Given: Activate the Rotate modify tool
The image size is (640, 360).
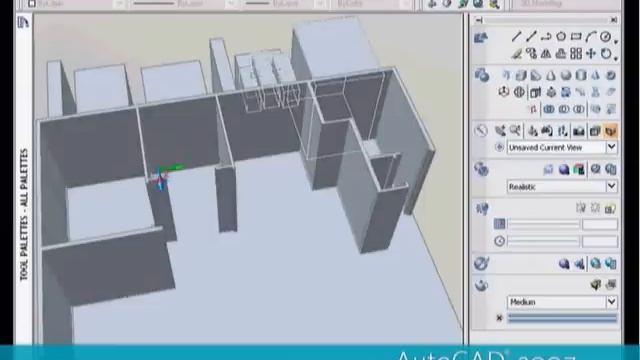Looking at the screenshot, I should [606, 53].
